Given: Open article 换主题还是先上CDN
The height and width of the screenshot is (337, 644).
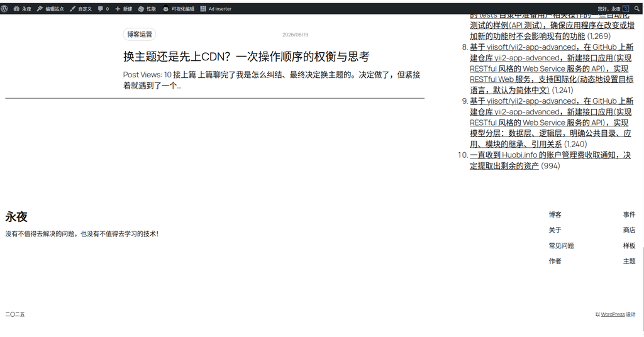Looking at the screenshot, I should 247,57.
